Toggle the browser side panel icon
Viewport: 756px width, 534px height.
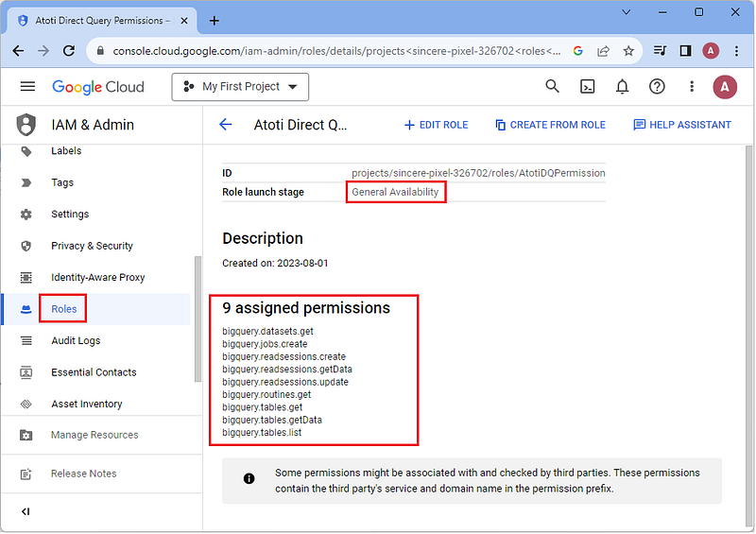tap(685, 51)
